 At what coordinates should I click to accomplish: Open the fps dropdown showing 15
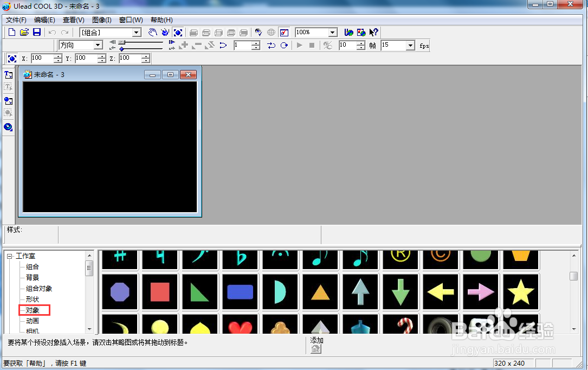coord(411,46)
